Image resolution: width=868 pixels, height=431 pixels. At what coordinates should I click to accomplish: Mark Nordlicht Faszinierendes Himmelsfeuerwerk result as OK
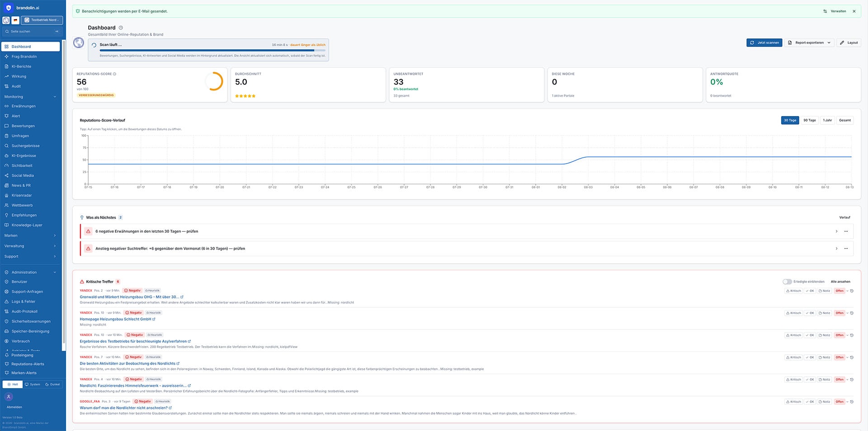pyautogui.click(x=810, y=379)
